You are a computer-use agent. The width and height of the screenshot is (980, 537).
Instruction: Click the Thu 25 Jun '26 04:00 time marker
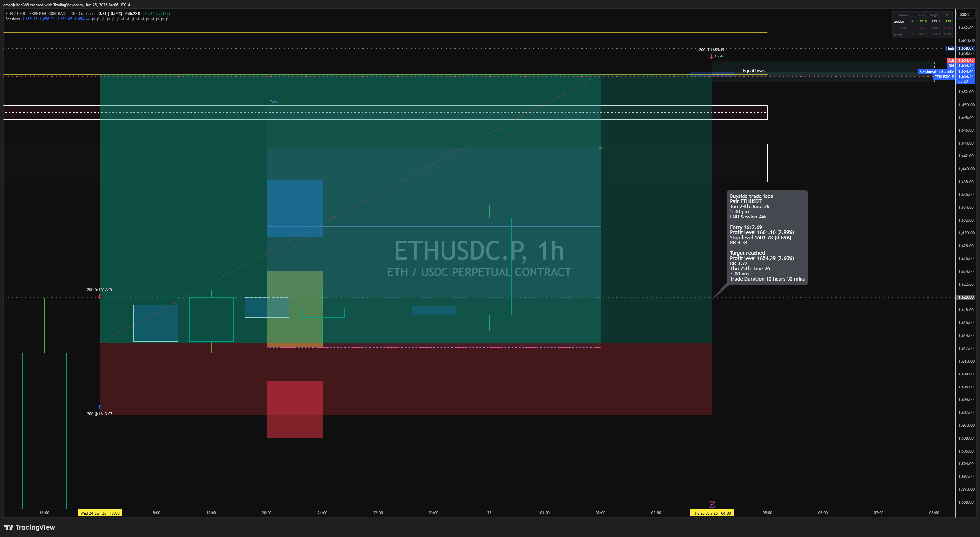711,513
